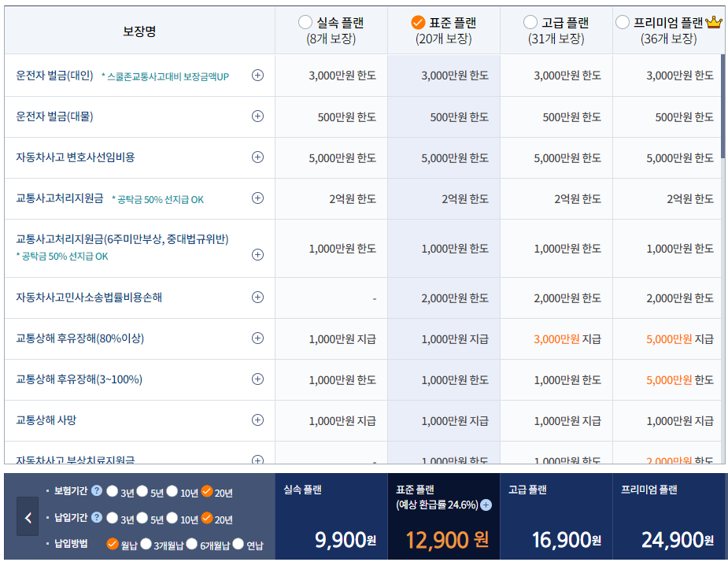
Task: Choose 6개월납 payment method
Action: click(x=192, y=544)
